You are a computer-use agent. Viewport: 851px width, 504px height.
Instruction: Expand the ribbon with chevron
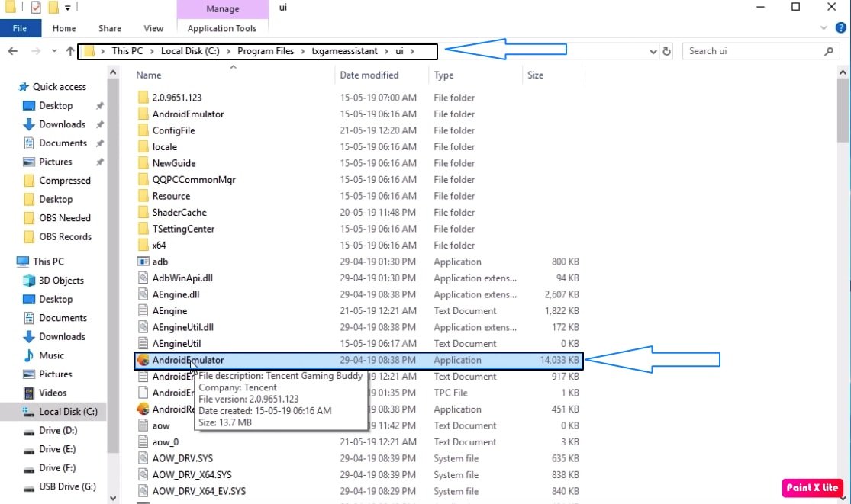[x=824, y=27]
